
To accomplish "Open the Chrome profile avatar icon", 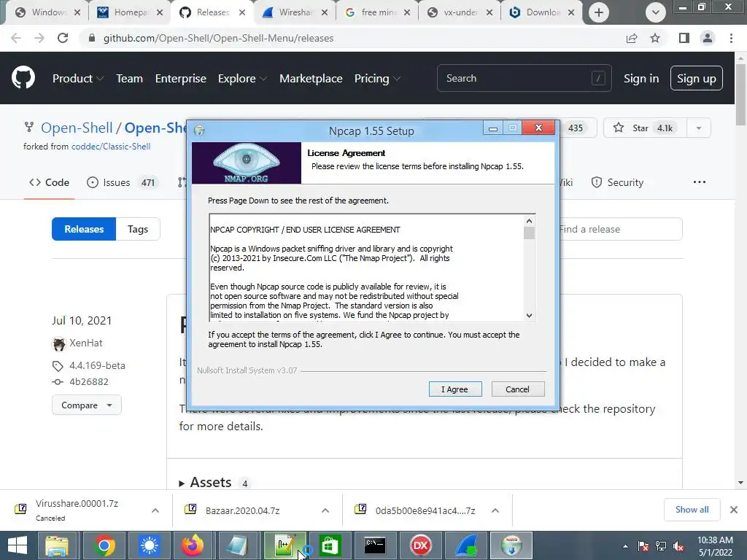I will [x=708, y=38].
